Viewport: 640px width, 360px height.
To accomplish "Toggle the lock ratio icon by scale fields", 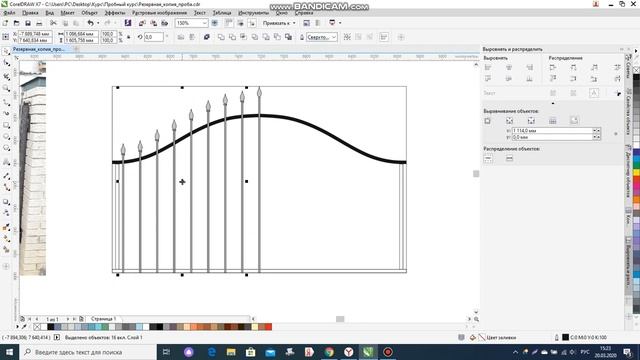I will coord(129,37).
